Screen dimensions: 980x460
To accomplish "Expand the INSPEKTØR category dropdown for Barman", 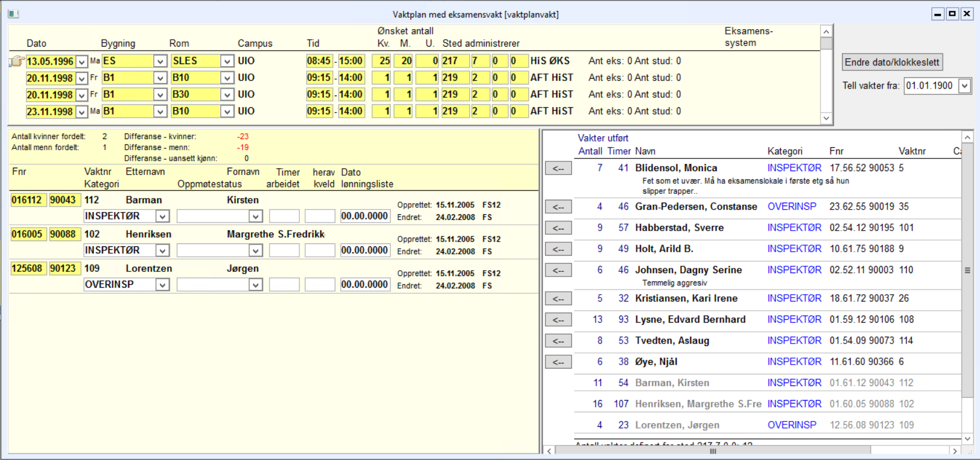I will coord(162,217).
